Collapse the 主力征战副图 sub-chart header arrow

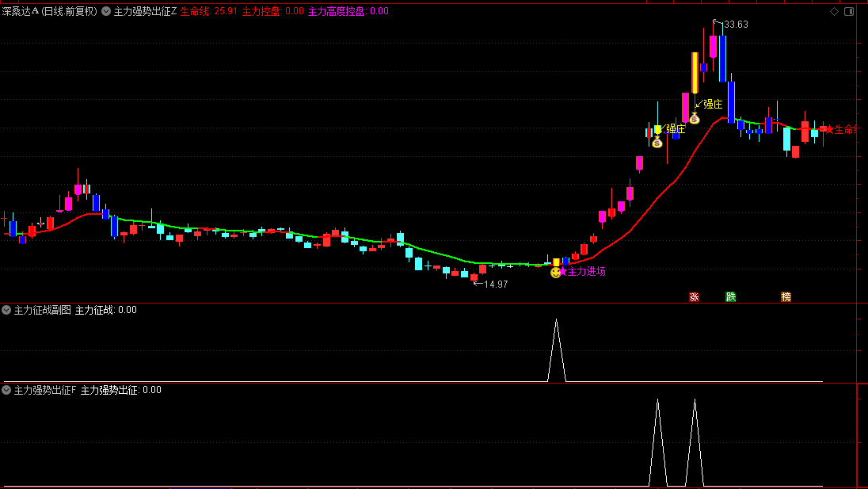pos(6,310)
